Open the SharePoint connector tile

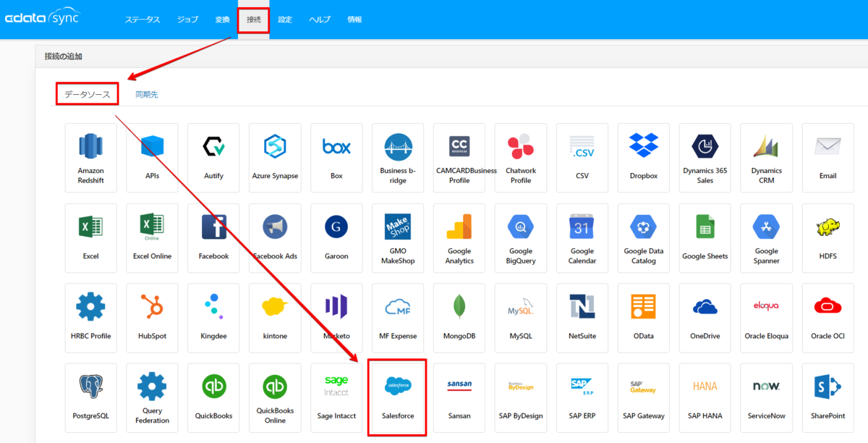(x=829, y=398)
